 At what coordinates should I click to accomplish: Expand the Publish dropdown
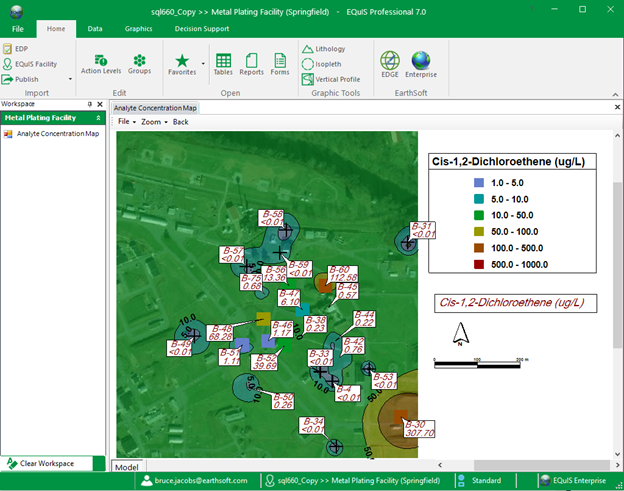[70, 79]
